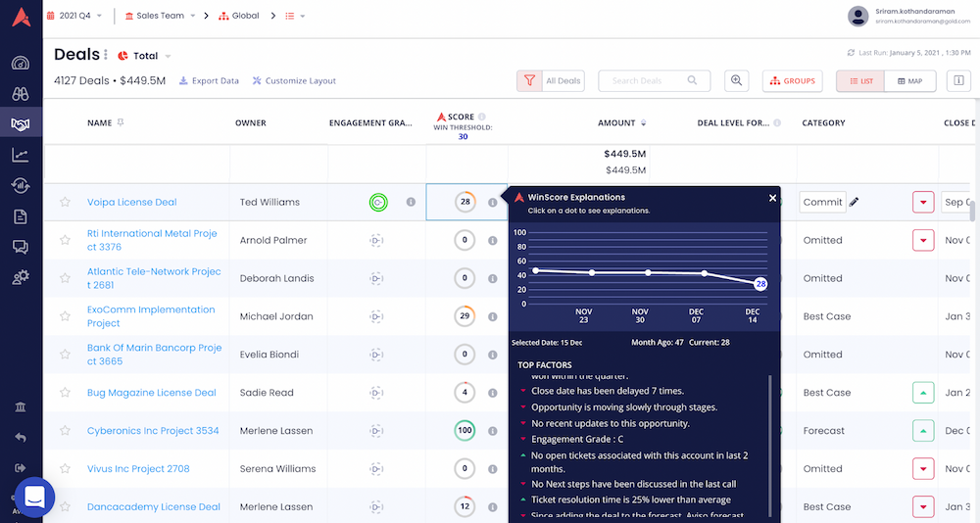Click the GROUPS button
This screenshot has height=523, width=980.
(x=792, y=81)
